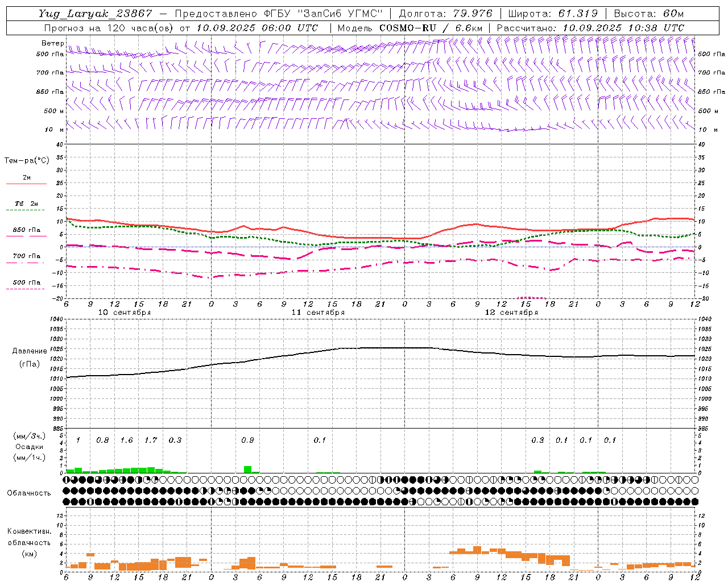Click the (мм/3ч.) precipitation unit label
728x582 pixels.
(29, 436)
